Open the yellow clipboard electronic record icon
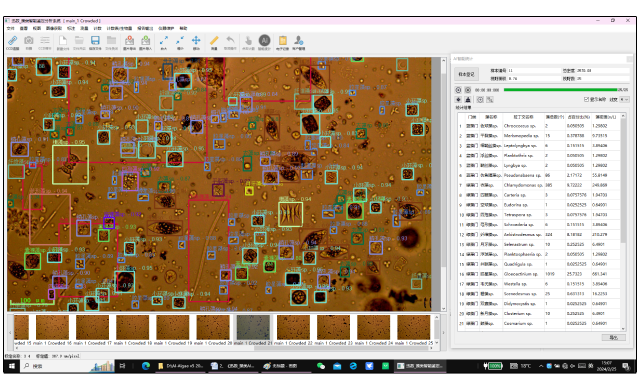This screenshot has width=640, height=390. [x=282, y=40]
